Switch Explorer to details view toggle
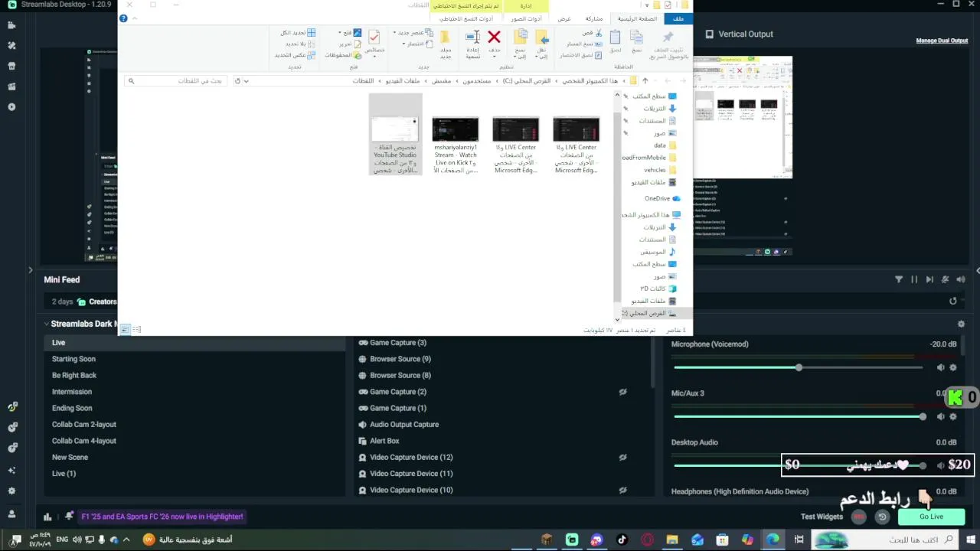 (136, 329)
